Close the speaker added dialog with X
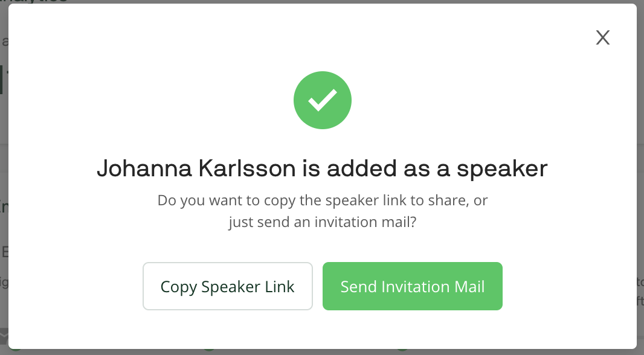Image resolution: width=644 pixels, height=355 pixels. click(602, 37)
